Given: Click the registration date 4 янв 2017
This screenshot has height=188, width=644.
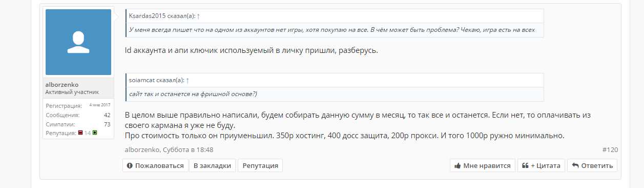Looking at the screenshot, I should 100,105.
